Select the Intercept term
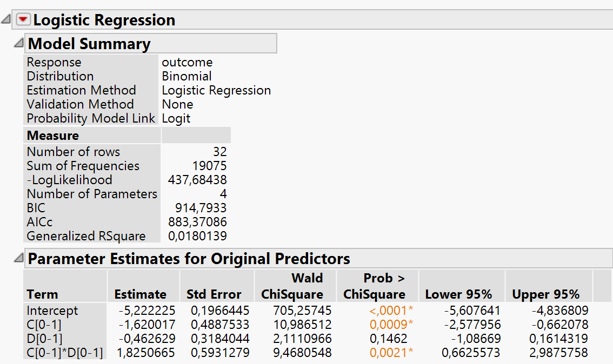Screen dimensions: 613x364 (52, 311)
